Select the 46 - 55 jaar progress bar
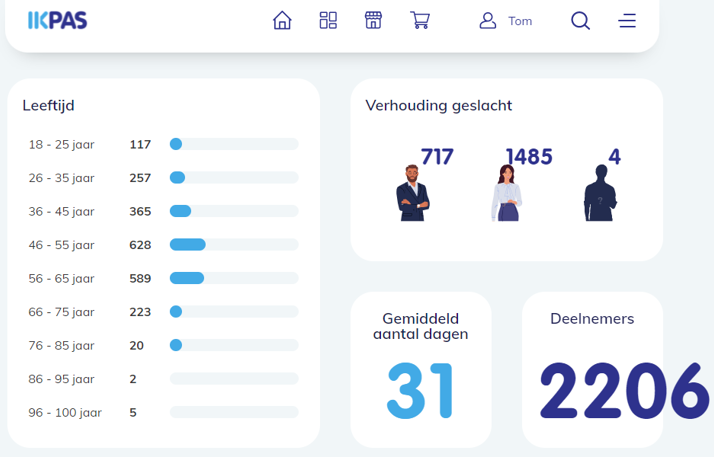 pos(234,245)
